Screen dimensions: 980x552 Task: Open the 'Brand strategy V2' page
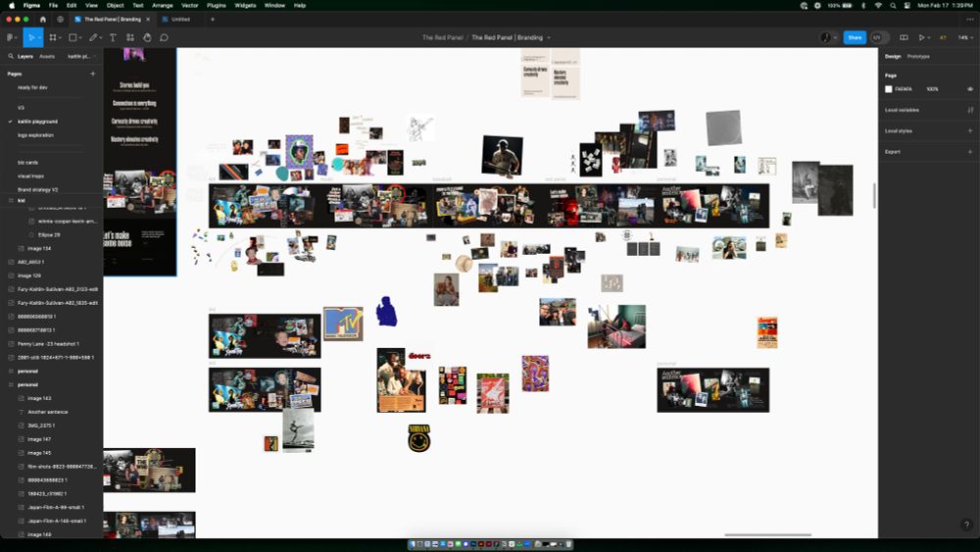pyautogui.click(x=37, y=189)
